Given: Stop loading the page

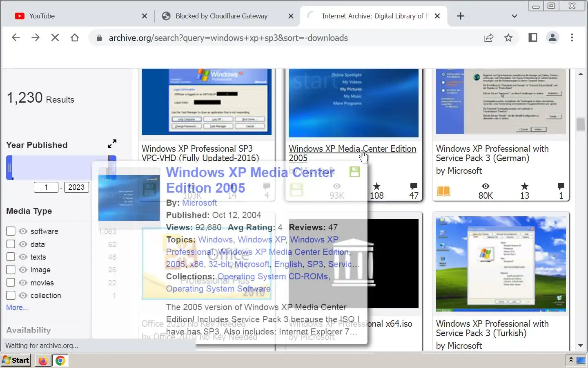Looking at the screenshot, I should (55, 38).
